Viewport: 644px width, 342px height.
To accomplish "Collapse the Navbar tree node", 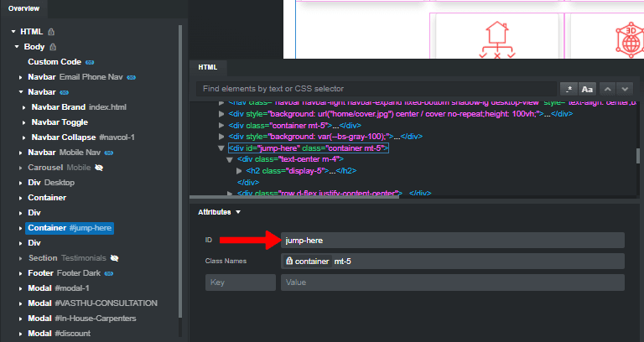I will (x=21, y=92).
